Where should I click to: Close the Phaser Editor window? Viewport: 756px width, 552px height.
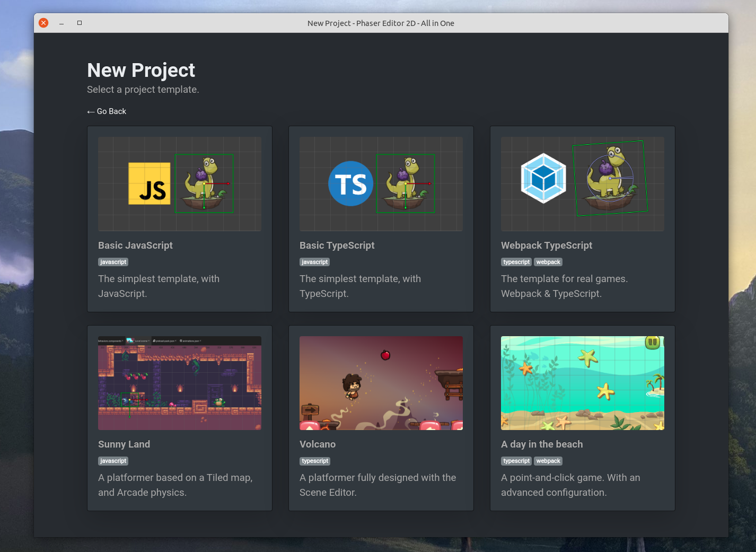point(43,23)
